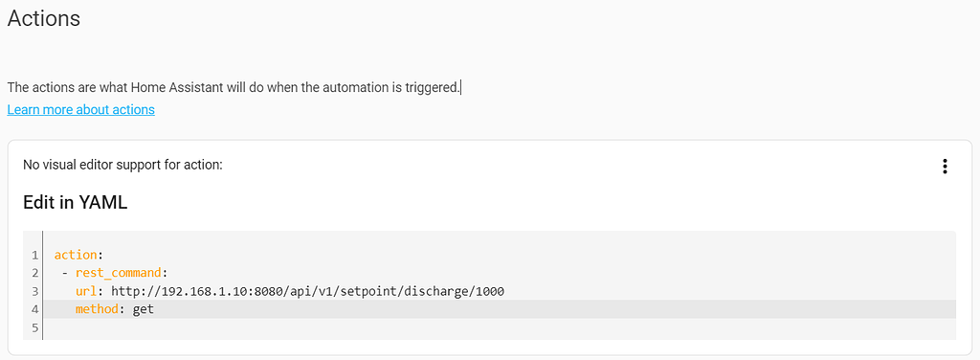Viewport: 980px width, 360px height.
Task: Click the Actions section heading
Action: point(44,18)
